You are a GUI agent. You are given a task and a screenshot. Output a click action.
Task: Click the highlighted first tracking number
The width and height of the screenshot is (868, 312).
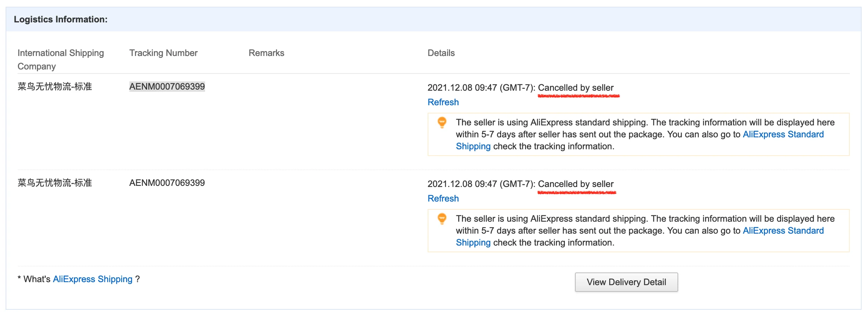pyautogui.click(x=167, y=87)
